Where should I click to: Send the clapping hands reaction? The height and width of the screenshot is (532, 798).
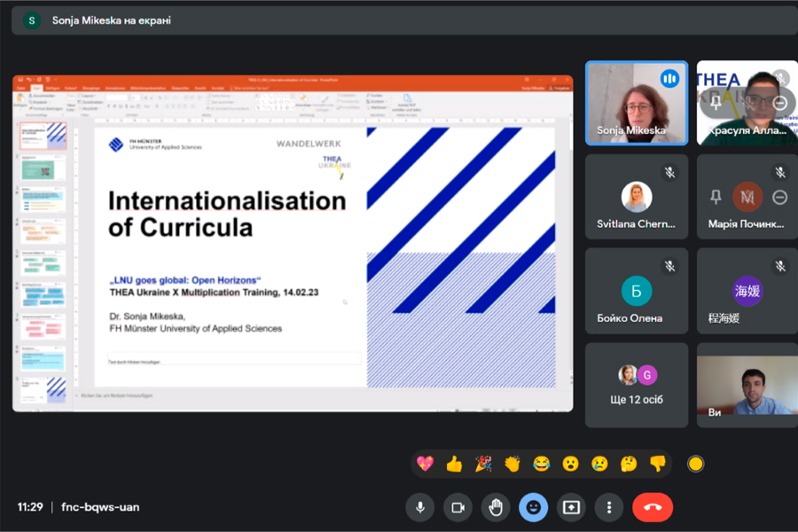[x=512, y=463]
